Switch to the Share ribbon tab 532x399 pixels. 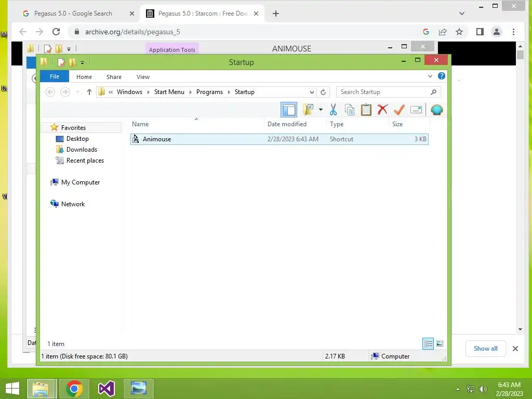(114, 77)
